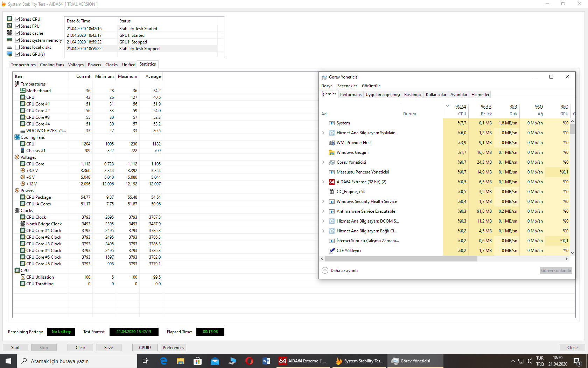Expand the Görev Yöneticisi process row
This screenshot has width=588, height=368.
click(x=323, y=162)
